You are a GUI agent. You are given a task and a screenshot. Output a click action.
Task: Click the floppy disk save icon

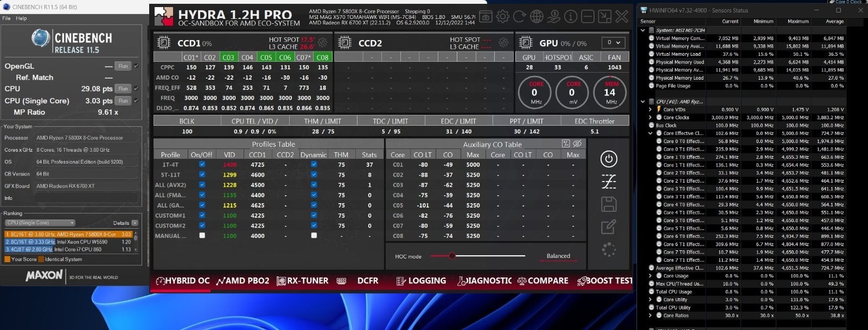609,204
